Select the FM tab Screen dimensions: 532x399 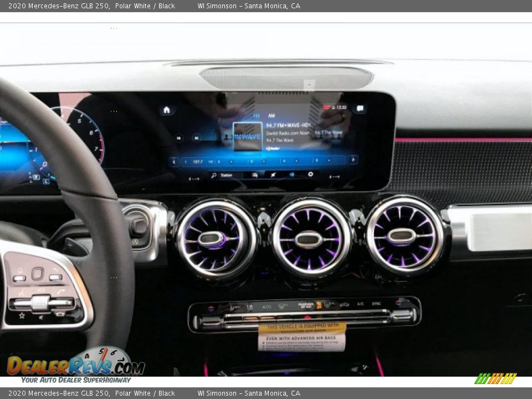point(257,115)
